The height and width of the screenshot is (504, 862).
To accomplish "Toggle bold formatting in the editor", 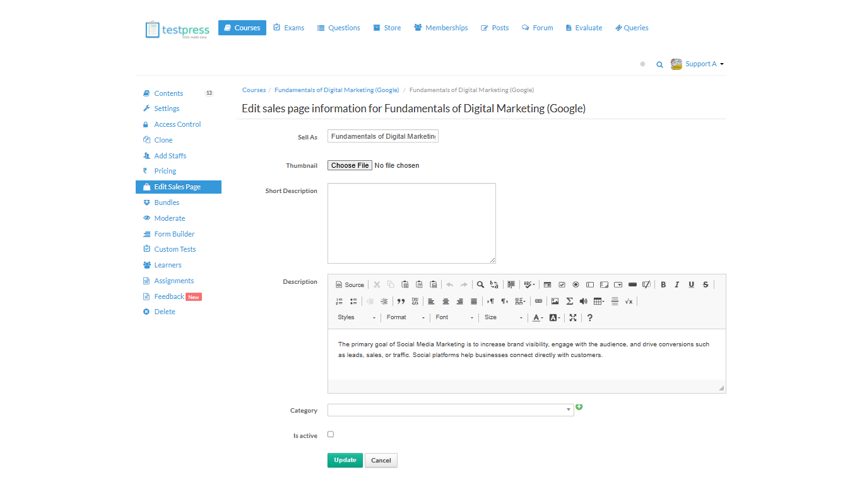I will (x=663, y=284).
